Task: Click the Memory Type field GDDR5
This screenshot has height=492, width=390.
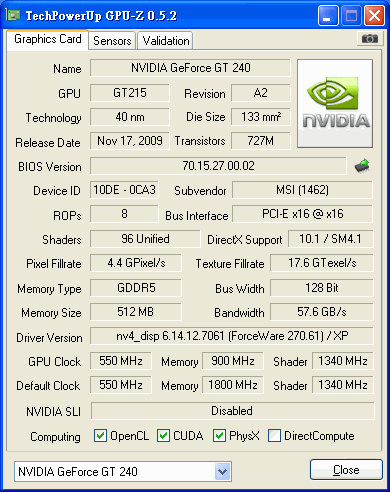Action: (x=136, y=288)
